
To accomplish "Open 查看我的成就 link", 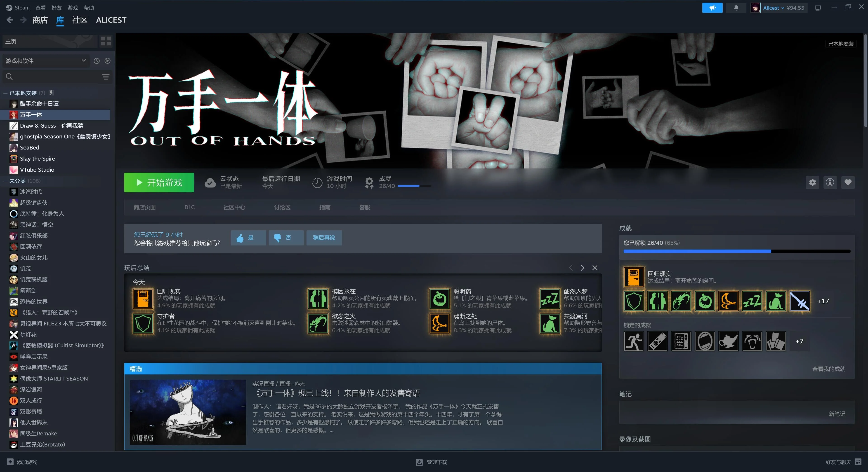I will [829, 369].
